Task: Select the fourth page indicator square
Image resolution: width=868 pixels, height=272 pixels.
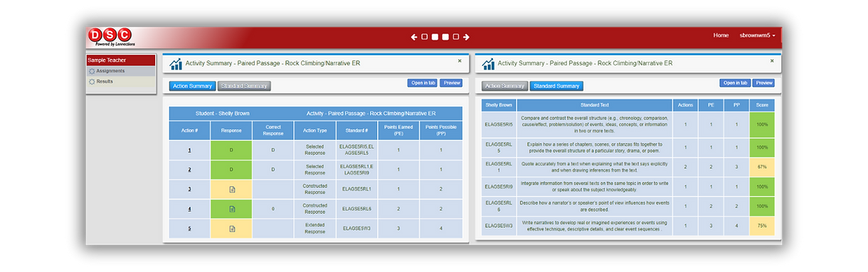Action: (x=456, y=37)
